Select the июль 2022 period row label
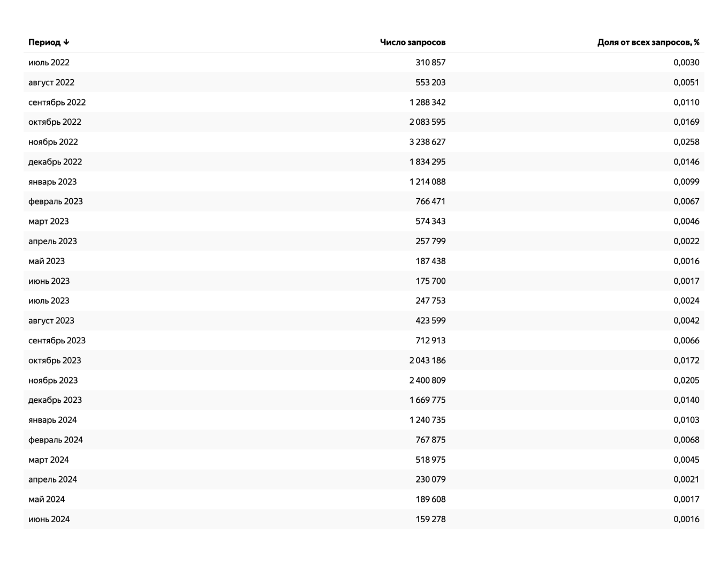This screenshot has height=564, width=728. point(49,62)
